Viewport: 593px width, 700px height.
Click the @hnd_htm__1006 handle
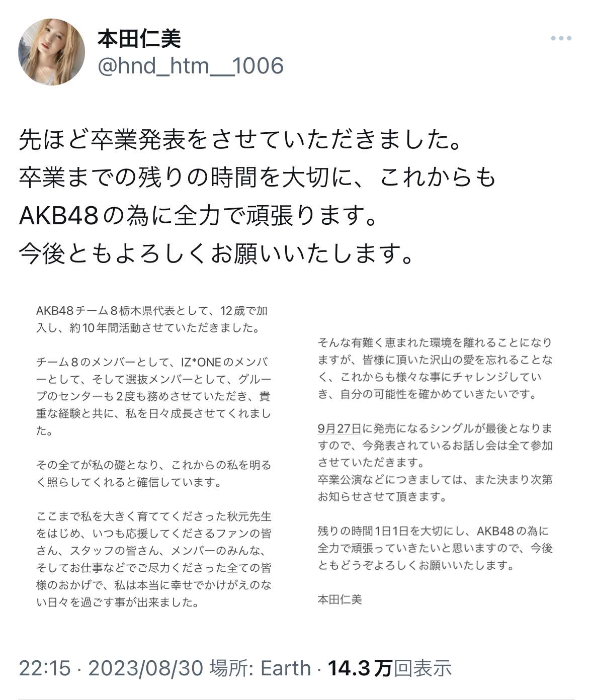click(x=191, y=66)
